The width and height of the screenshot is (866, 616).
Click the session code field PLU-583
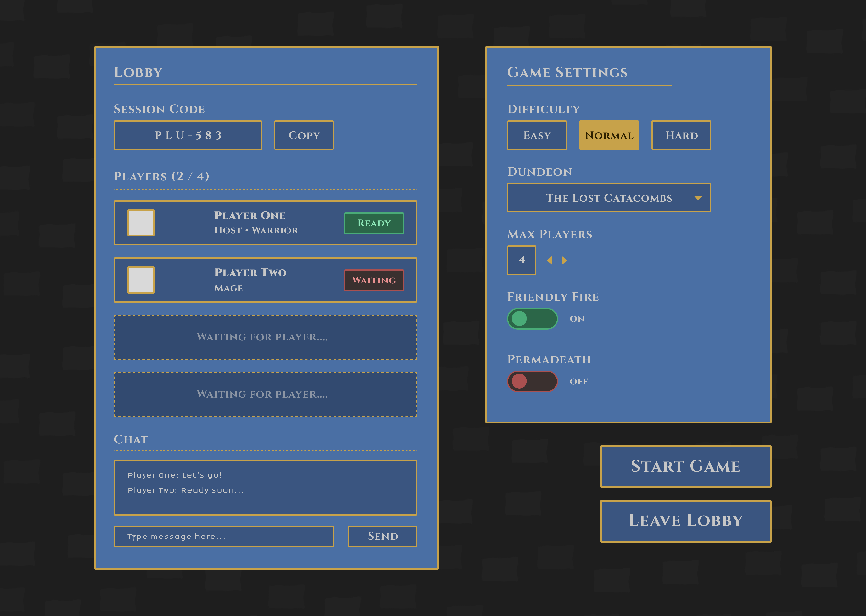[188, 135]
